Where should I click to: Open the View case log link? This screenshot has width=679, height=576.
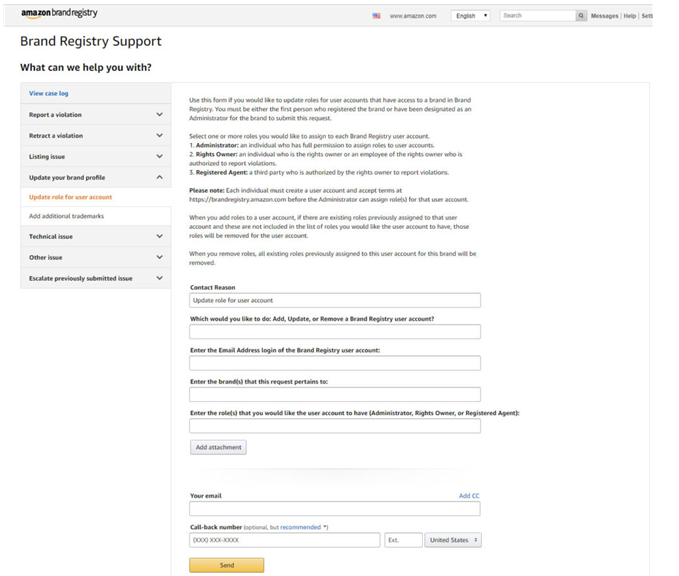pyautogui.click(x=48, y=93)
